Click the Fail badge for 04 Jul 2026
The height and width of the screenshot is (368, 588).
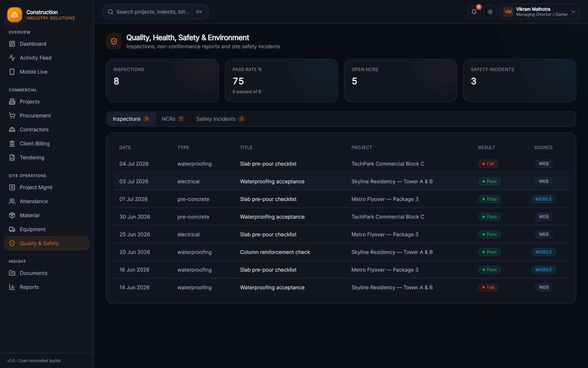488,164
